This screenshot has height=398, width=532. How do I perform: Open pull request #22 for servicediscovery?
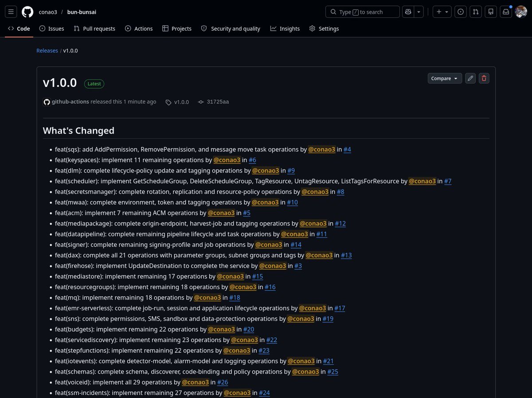click(271, 340)
